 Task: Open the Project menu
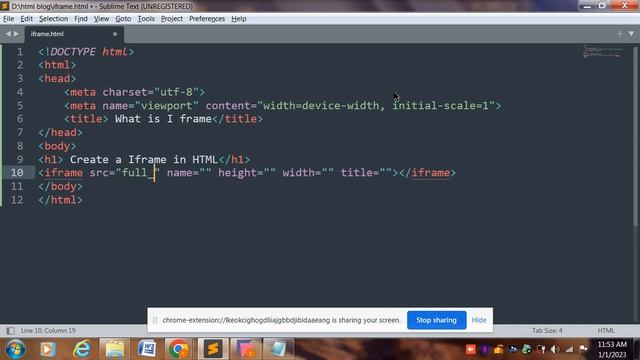172,19
